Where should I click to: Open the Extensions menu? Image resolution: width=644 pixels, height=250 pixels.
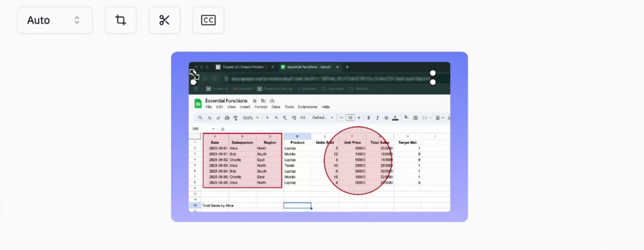point(308,107)
